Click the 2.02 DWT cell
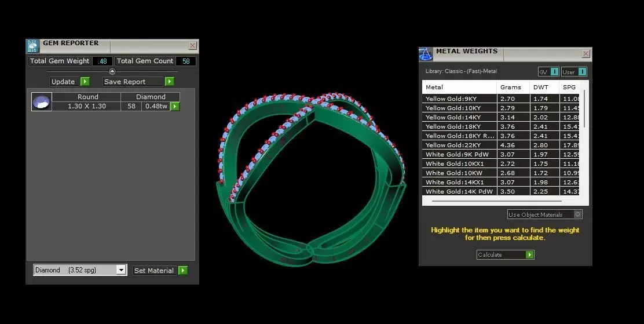Screen dimensions: 644x324 pos(544,117)
